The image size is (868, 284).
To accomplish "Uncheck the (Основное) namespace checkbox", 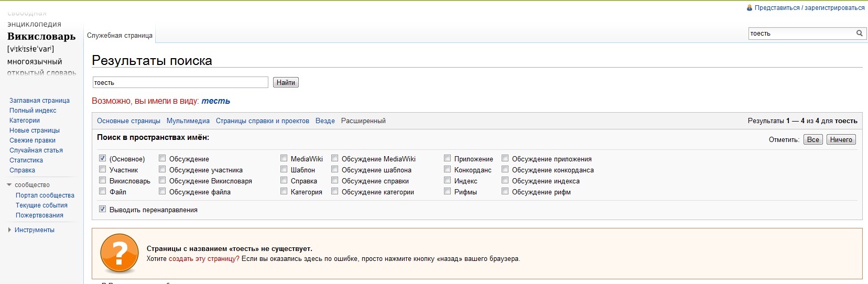I will tap(103, 158).
